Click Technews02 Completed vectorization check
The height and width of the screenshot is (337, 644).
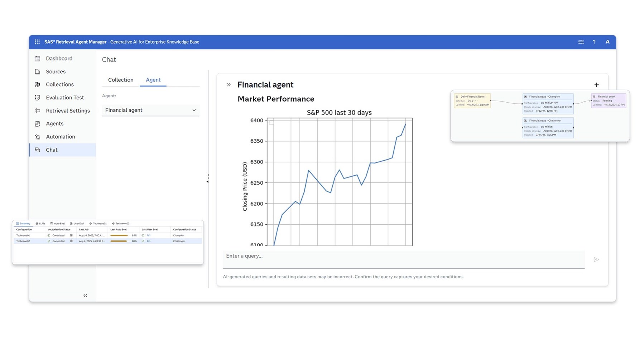pyautogui.click(x=49, y=241)
